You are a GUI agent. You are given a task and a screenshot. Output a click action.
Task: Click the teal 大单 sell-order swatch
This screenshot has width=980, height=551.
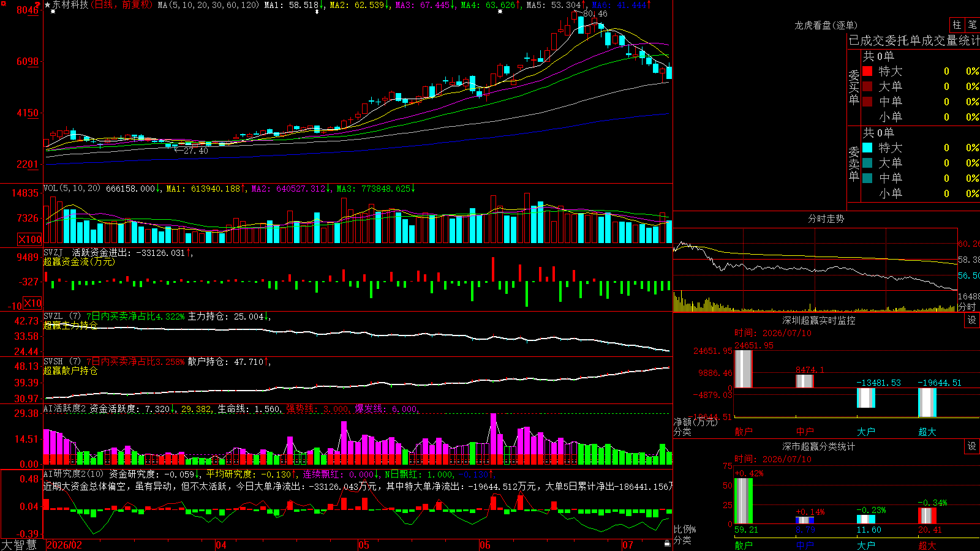click(x=867, y=163)
